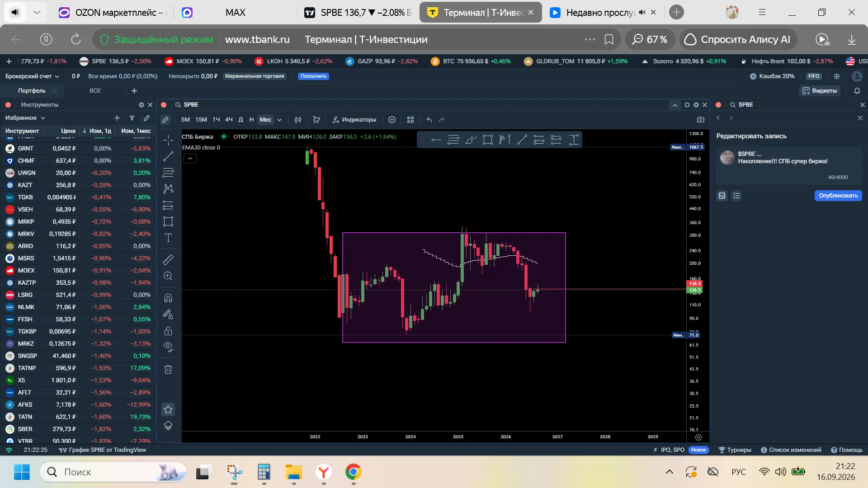The image size is (868, 488).
Task: Open the user profile avatar icon
Action: pos(857,76)
